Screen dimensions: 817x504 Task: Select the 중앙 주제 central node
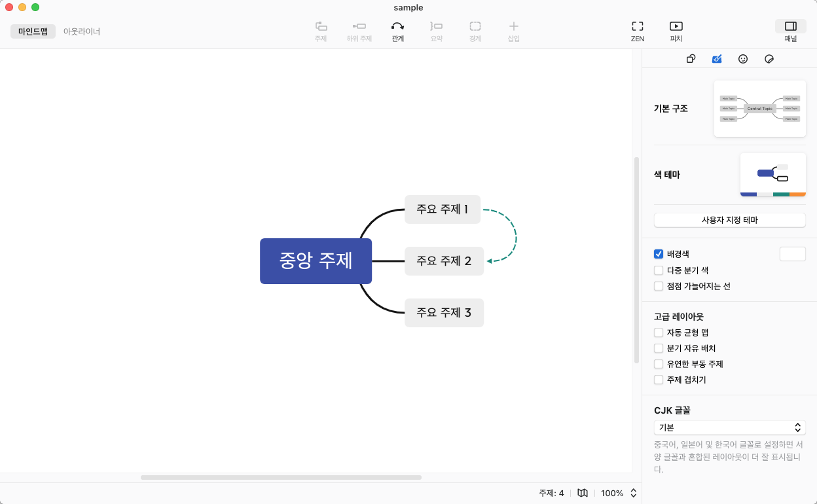316,261
